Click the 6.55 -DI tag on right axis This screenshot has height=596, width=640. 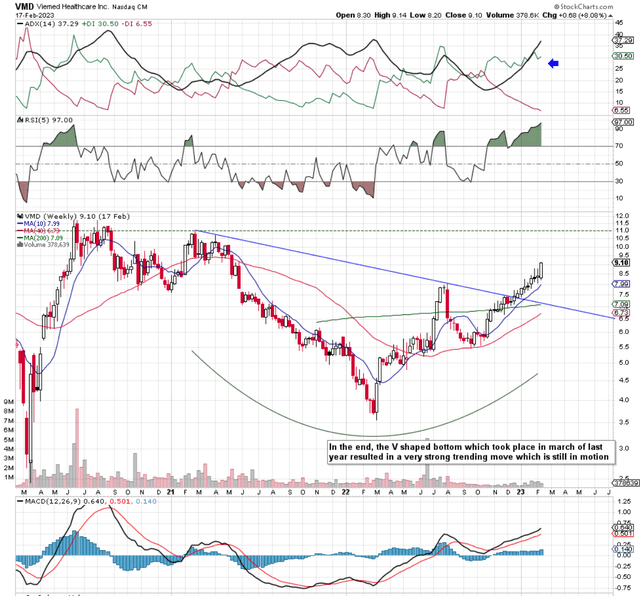point(623,111)
